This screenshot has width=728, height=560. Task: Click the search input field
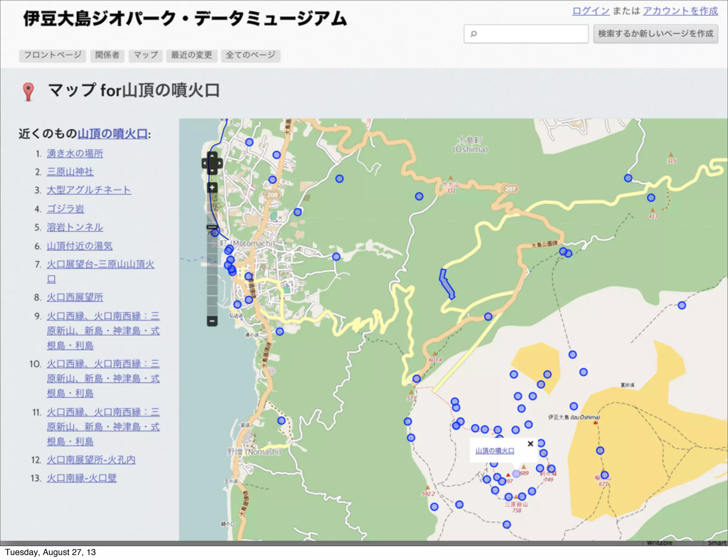526,34
